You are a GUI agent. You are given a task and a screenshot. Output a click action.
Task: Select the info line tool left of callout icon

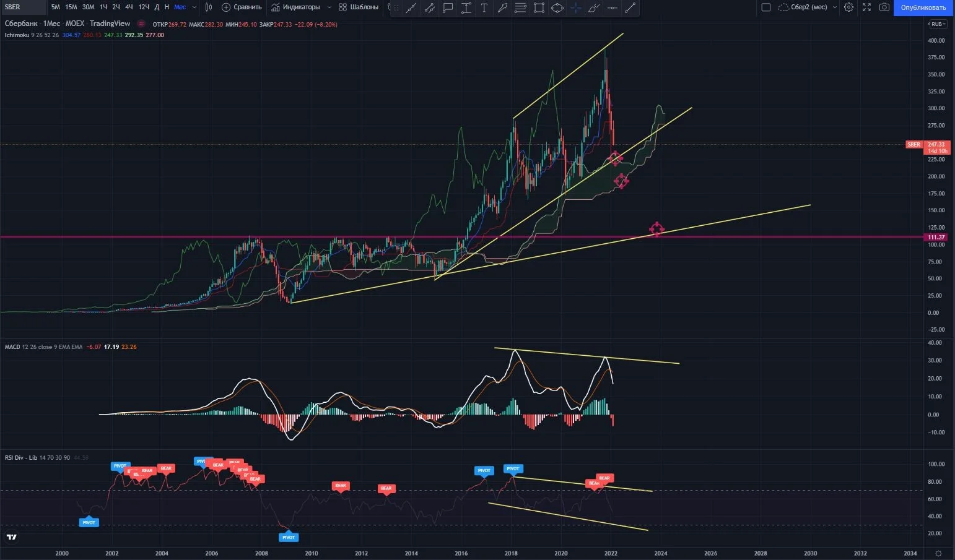[x=430, y=7]
